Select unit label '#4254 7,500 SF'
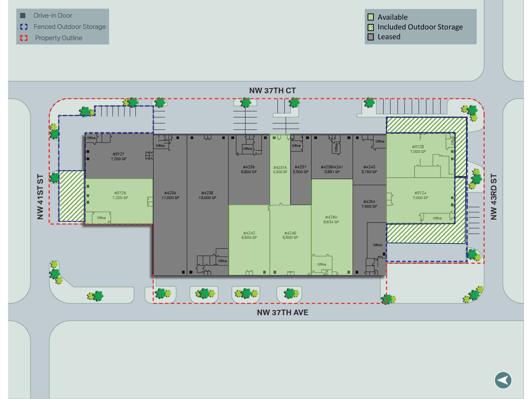 (369, 204)
